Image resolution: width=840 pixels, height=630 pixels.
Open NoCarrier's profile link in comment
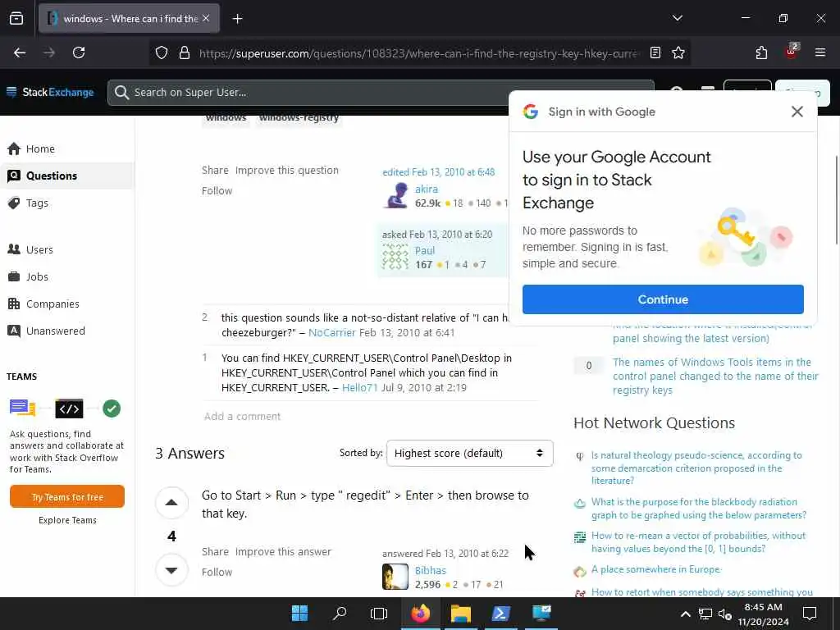coord(331,333)
